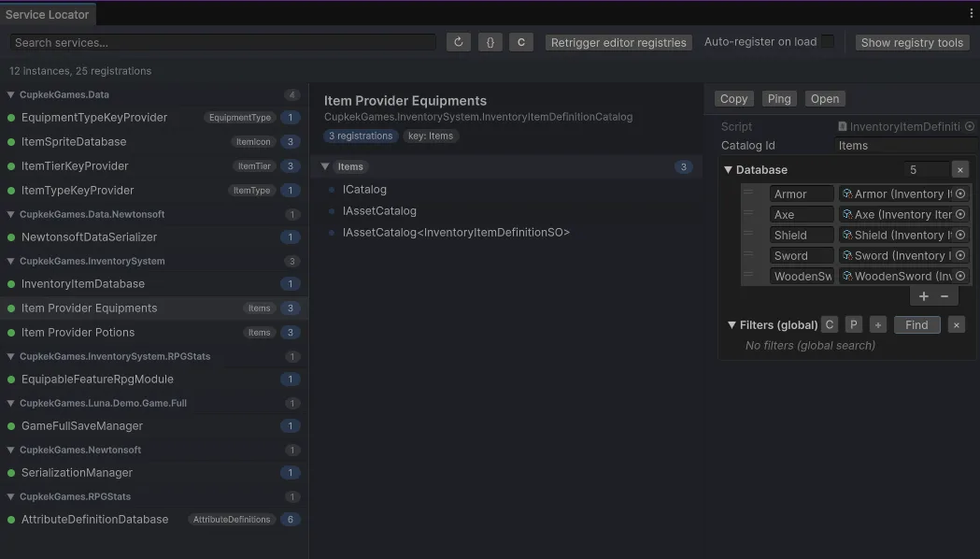Viewport: 980px width, 559px height.
Task: Click drag handle of Shield row
Action: point(748,234)
